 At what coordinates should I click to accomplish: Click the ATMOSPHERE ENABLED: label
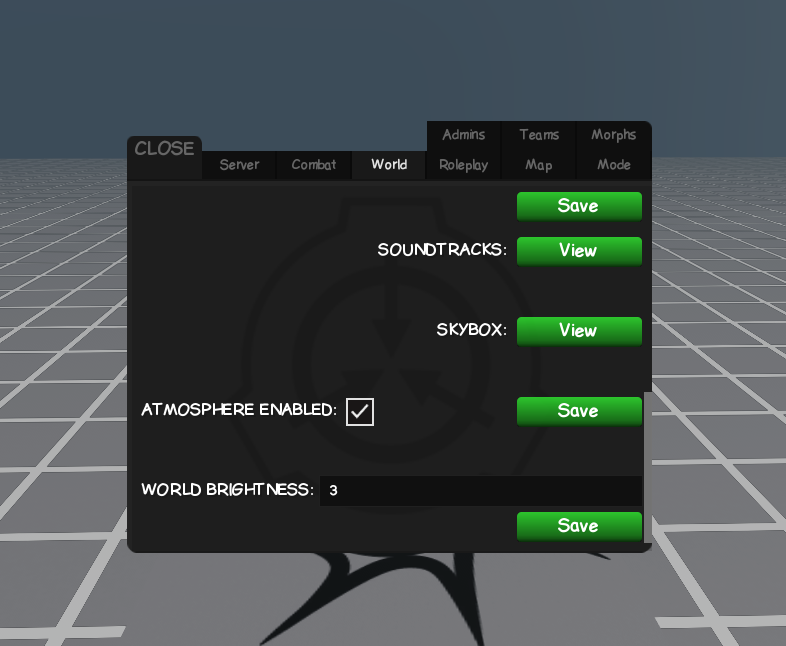tap(239, 410)
